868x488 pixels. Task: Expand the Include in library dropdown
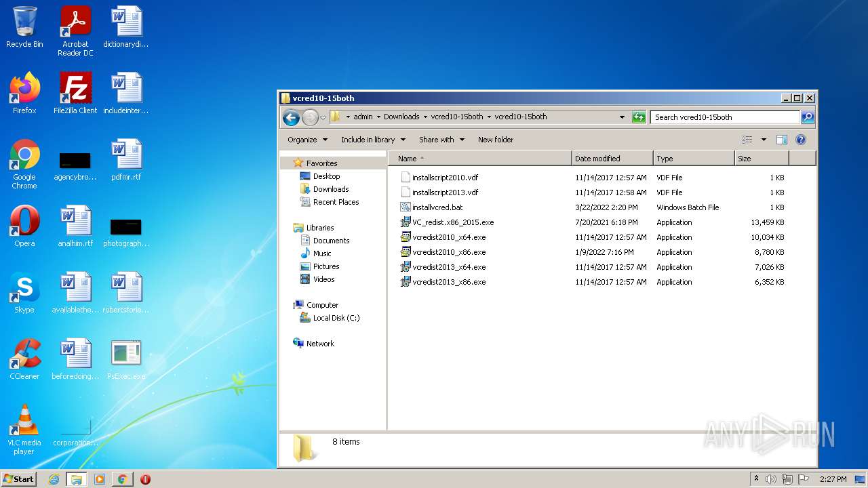pos(373,140)
